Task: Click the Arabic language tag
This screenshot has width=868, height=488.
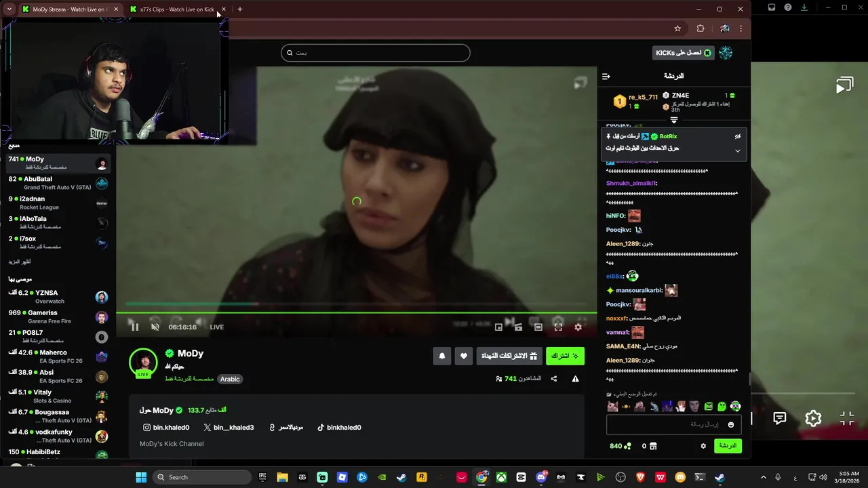Action: click(230, 379)
